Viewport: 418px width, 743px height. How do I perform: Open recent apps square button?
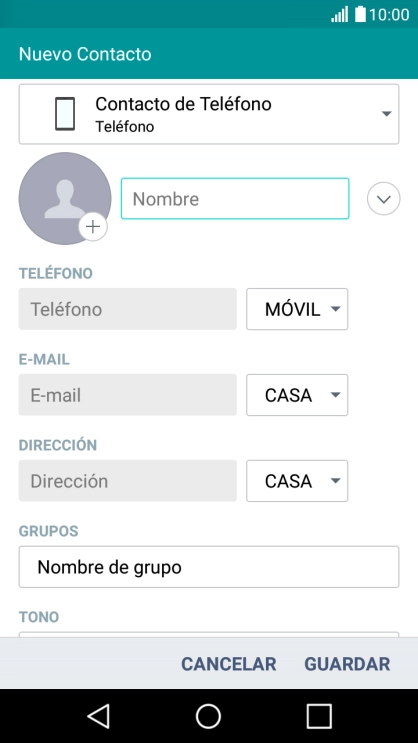pyautogui.click(x=318, y=716)
